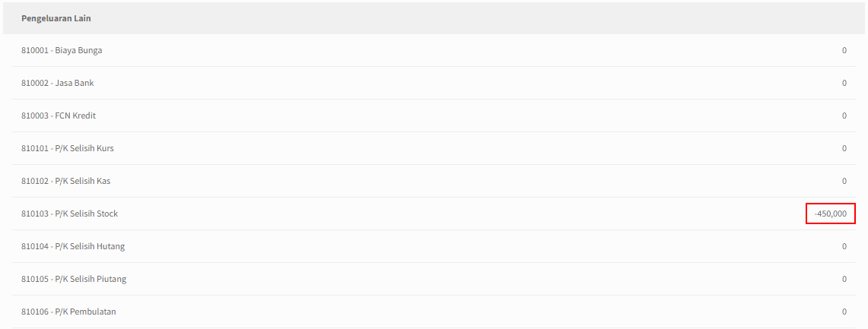Select the 810003 - FCN Kredit row
Screen dimensions: 868x329
tap(434, 115)
